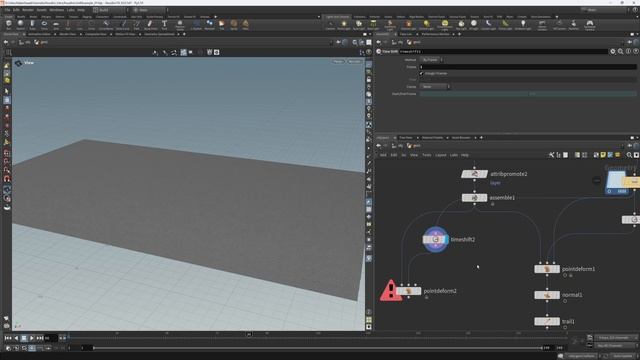The image size is (640, 360).
Task: Open the No cam camera menu
Action: coord(354,62)
